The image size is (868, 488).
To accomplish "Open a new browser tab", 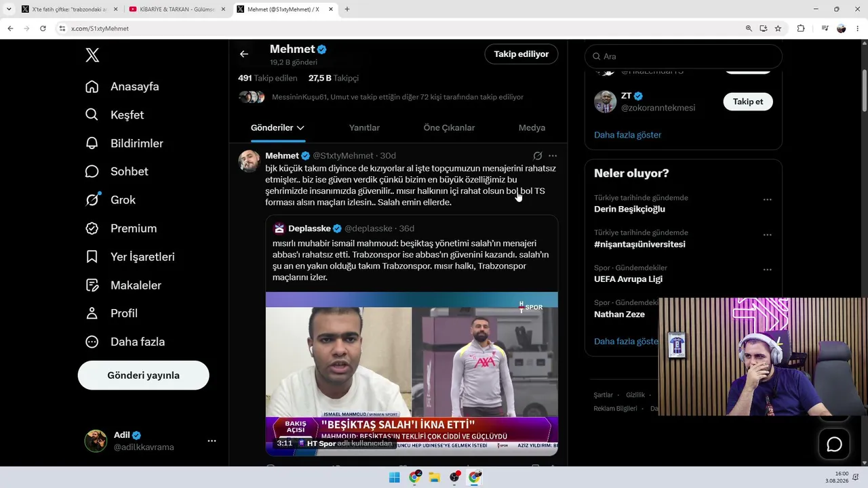I will pyautogui.click(x=347, y=9).
